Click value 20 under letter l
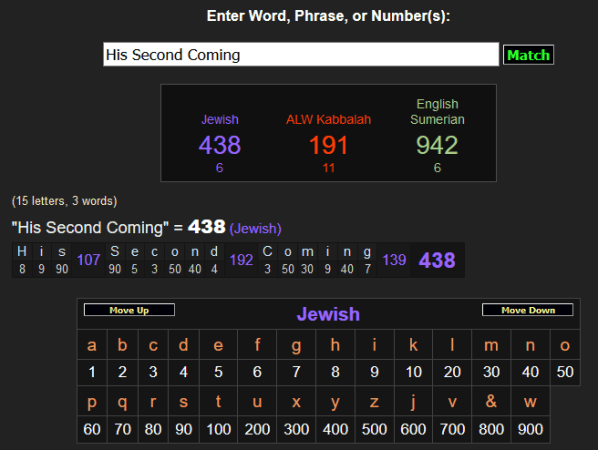This screenshot has height=450, width=598. (x=452, y=372)
